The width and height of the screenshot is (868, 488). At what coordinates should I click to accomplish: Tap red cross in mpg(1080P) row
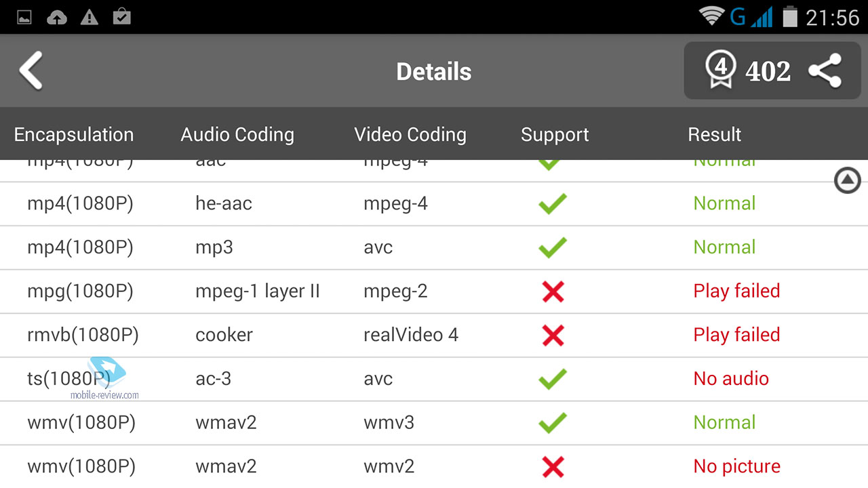click(x=553, y=291)
